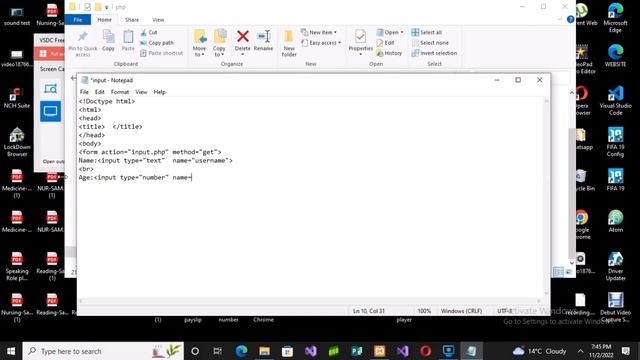
Task: Click the File Explorer large icons view button
Action: [x=569, y=272]
